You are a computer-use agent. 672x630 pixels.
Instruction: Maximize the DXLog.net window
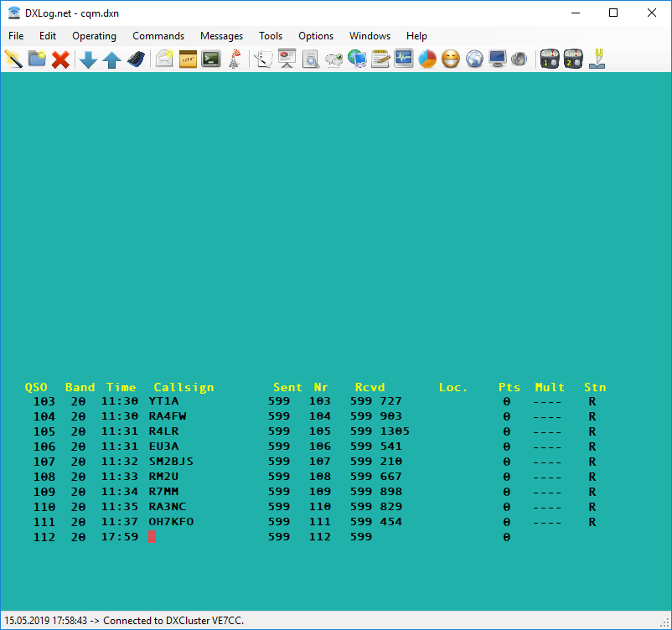pos(613,13)
